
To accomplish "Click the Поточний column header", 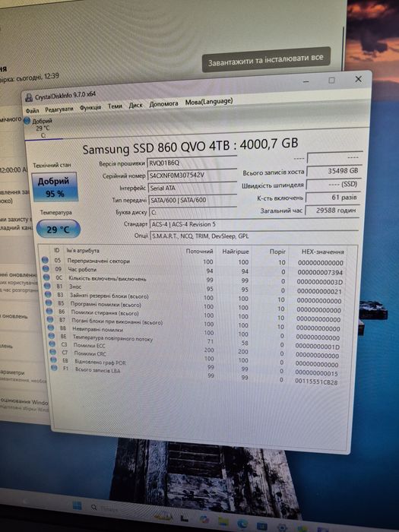I will point(199,251).
